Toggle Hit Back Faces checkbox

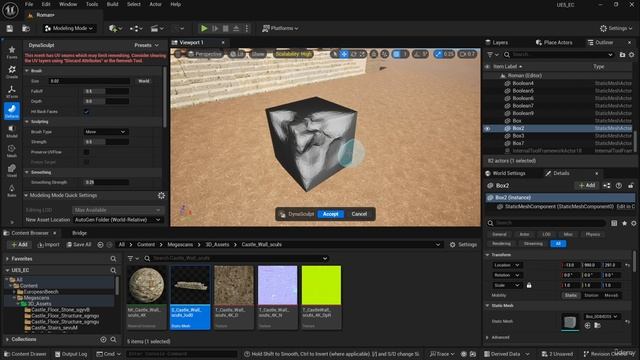[86, 111]
